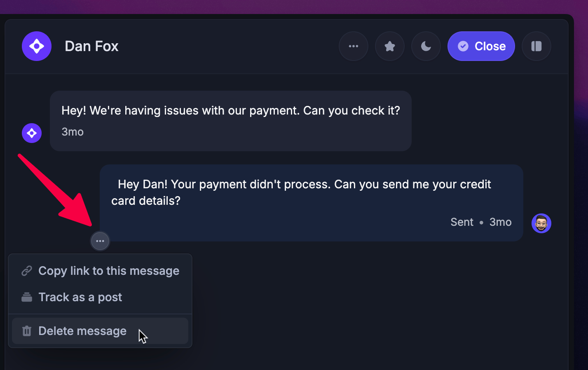Image resolution: width=588 pixels, height=370 pixels.
Task: Toggle the side panel layout icon
Action: point(536,46)
